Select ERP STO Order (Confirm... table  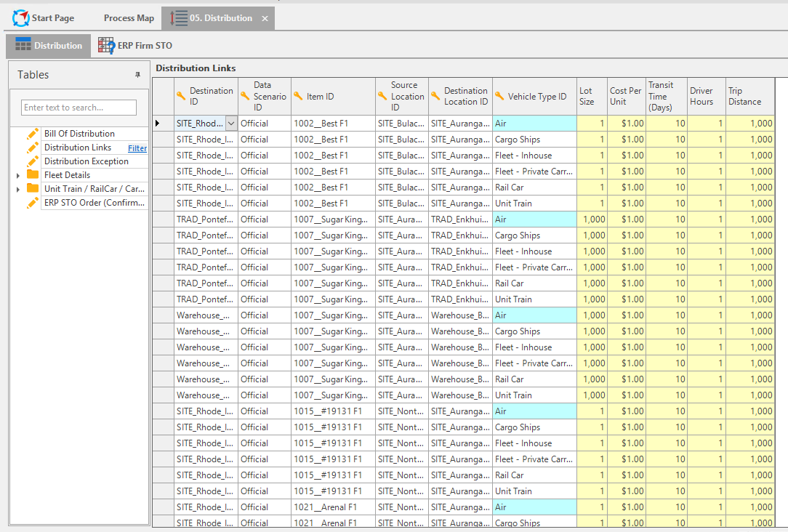point(94,203)
